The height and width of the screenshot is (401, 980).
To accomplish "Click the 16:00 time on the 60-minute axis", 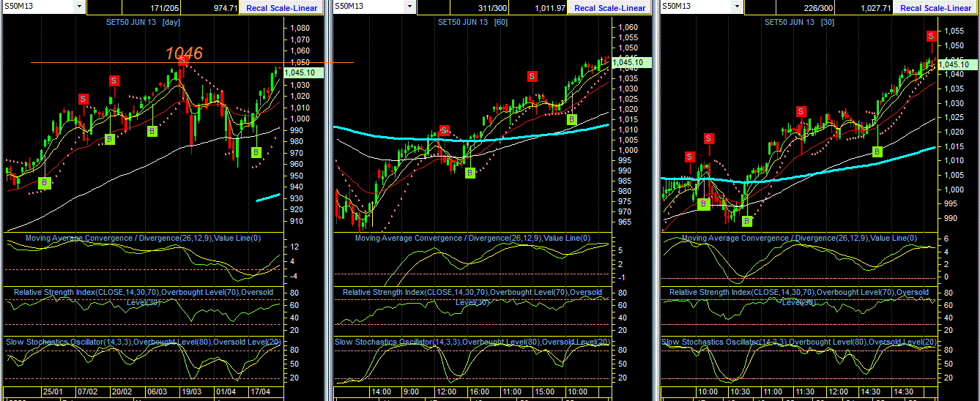I will tap(479, 391).
